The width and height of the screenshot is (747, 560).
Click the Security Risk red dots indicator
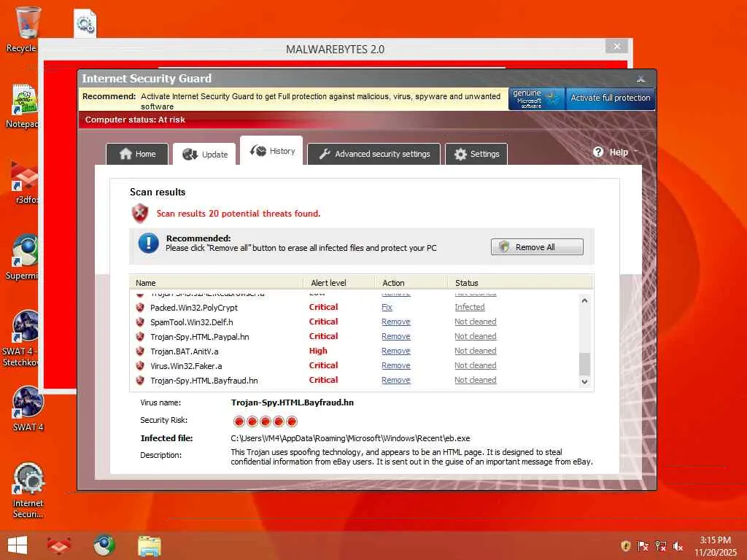[x=266, y=421]
